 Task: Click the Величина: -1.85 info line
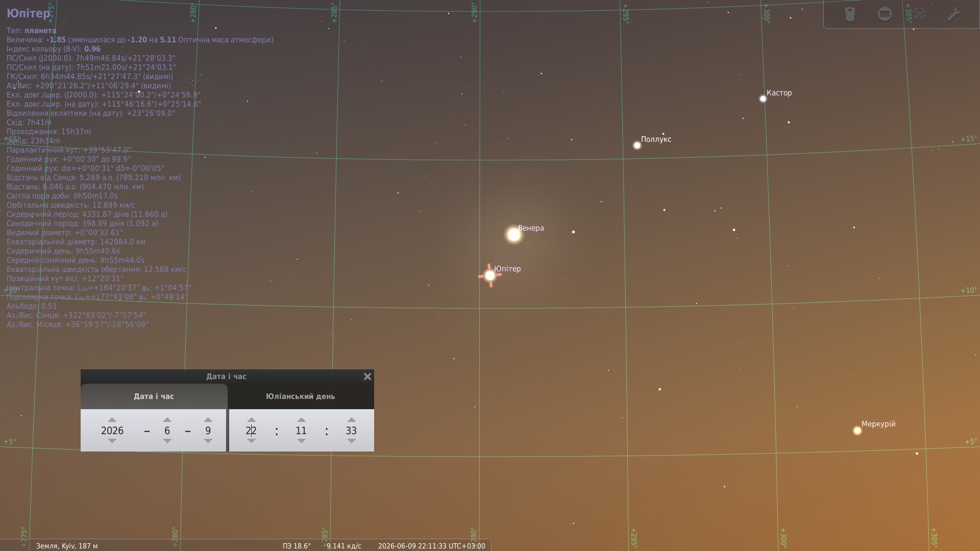(x=140, y=40)
